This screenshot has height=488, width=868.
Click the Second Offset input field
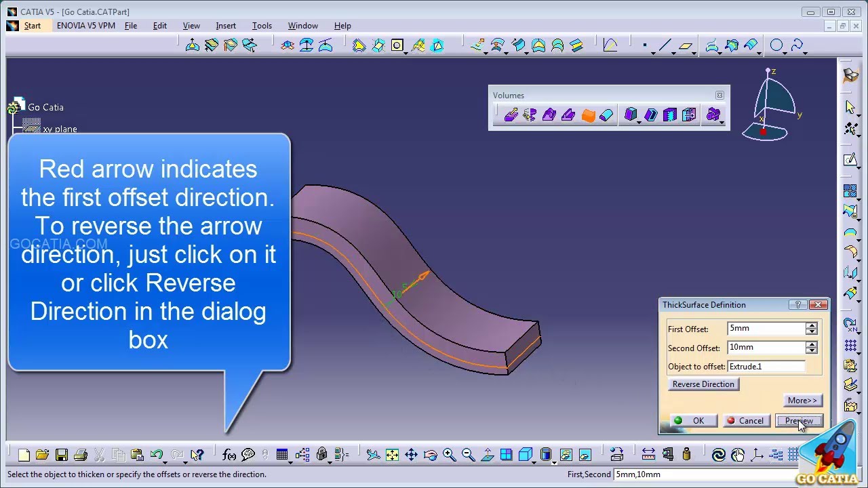766,348
